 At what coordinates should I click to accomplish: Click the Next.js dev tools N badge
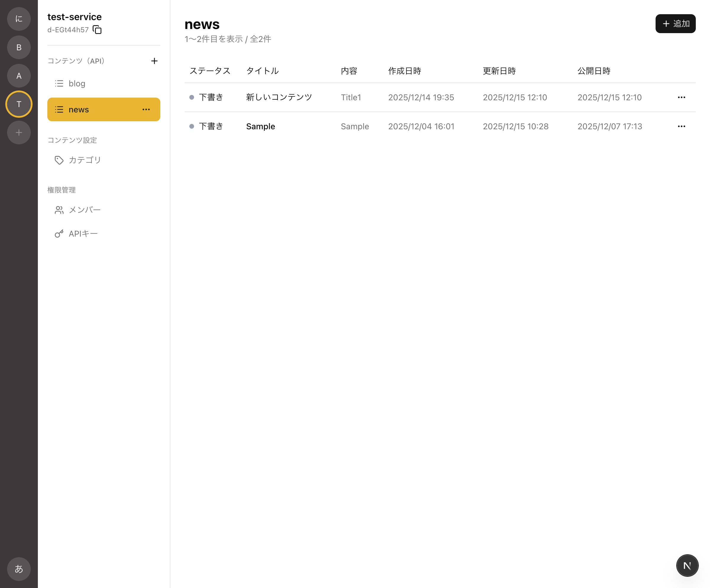pos(687,565)
